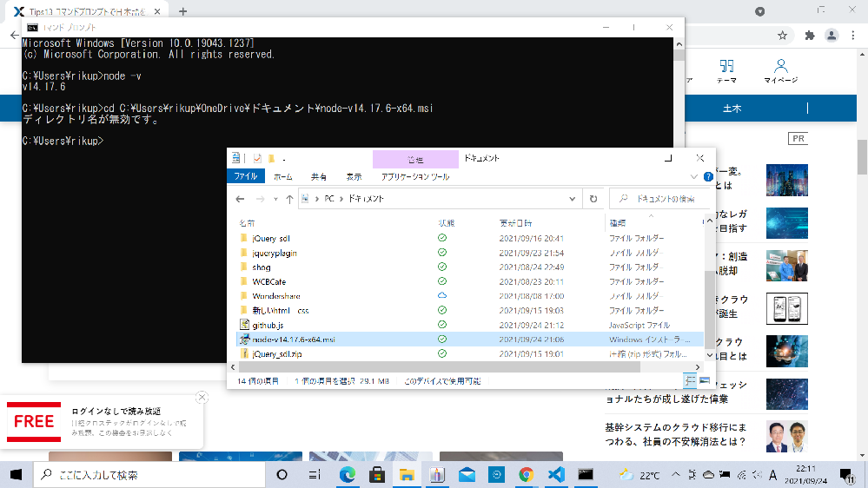The image size is (868, 488).
Task: Open the 基幹システムのクラウド移行 article link
Action: pos(675,434)
